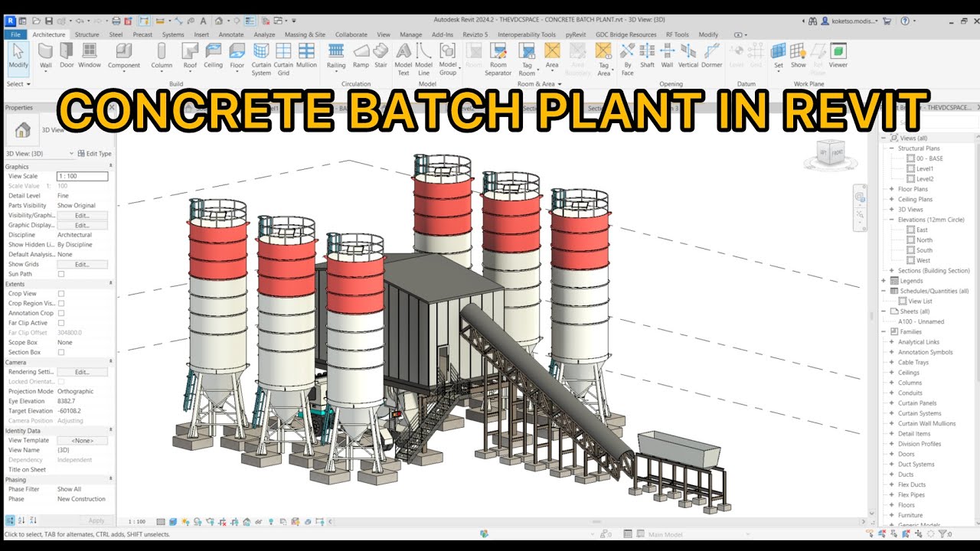Click the View Scale input field
The width and height of the screenshot is (980, 551).
point(82,176)
